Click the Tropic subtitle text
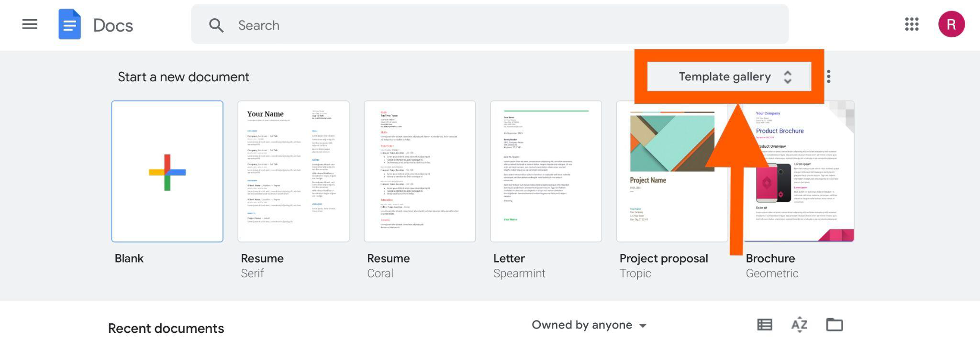 tap(635, 274)
